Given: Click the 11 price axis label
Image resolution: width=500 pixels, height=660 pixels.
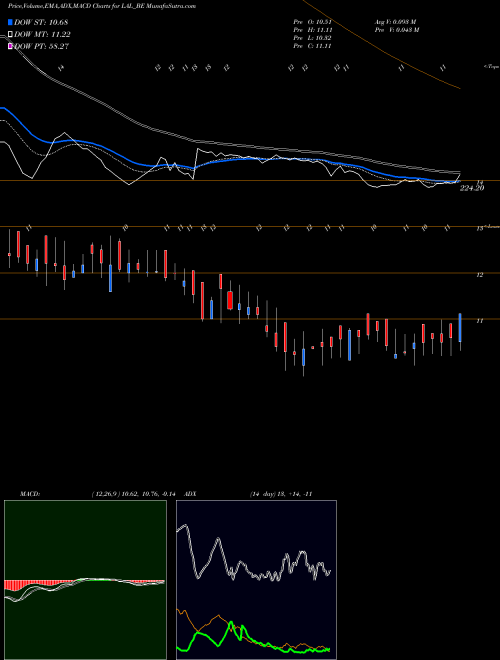Looking at the screenshot, I should tap(479, 321).
